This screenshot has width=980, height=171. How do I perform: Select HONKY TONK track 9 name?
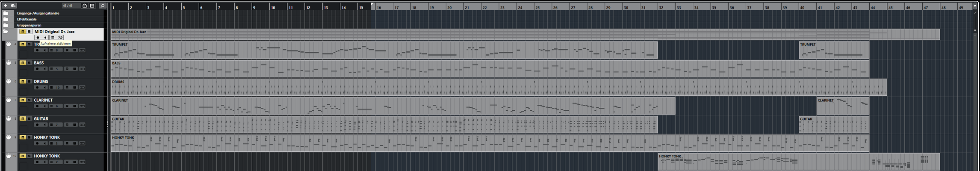pyautogui.click(x=47, y=137)
